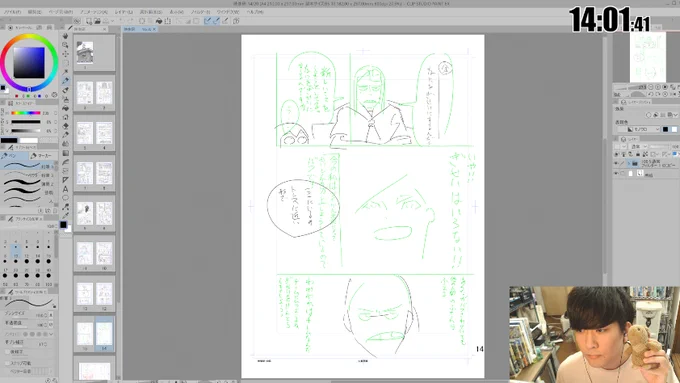680x383 pixels.
Task: Select the Ruler tool
Action: pos(65,180)
